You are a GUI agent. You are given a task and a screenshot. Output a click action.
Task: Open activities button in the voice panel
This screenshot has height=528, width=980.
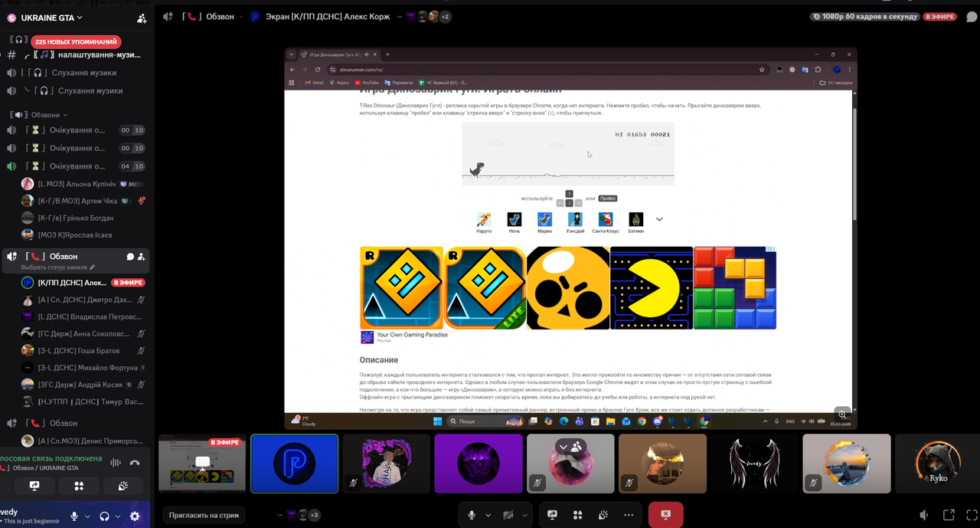pos(79,486)
